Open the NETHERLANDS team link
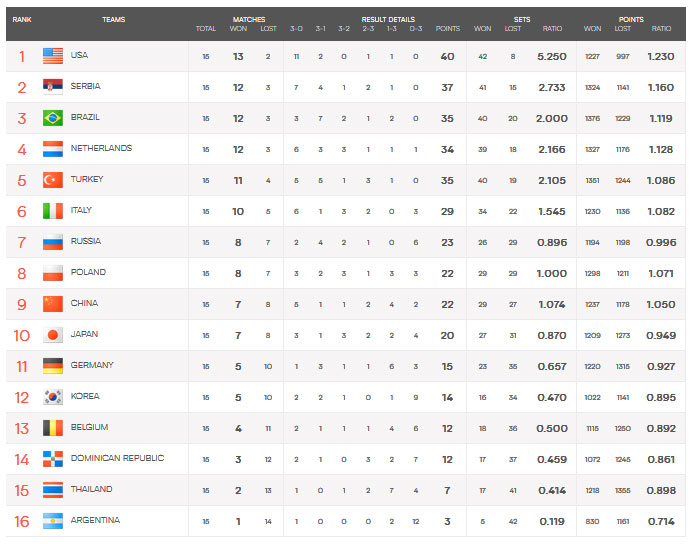Screen dimensions: 690x544 (101, 148)
